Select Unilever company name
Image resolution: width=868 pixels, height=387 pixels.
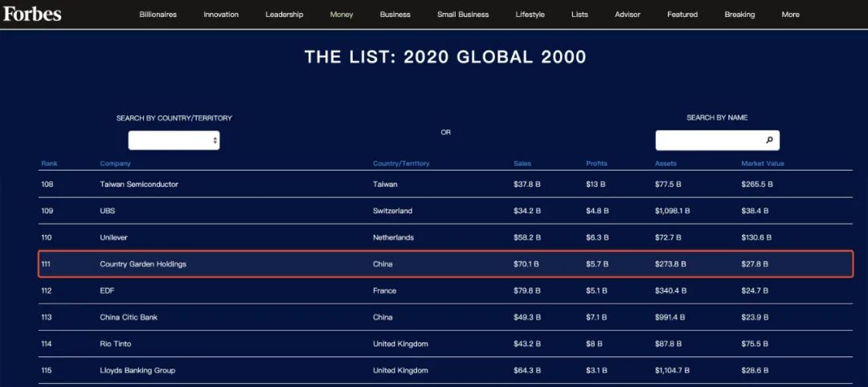pyautogui.click(x=113, y=237)
